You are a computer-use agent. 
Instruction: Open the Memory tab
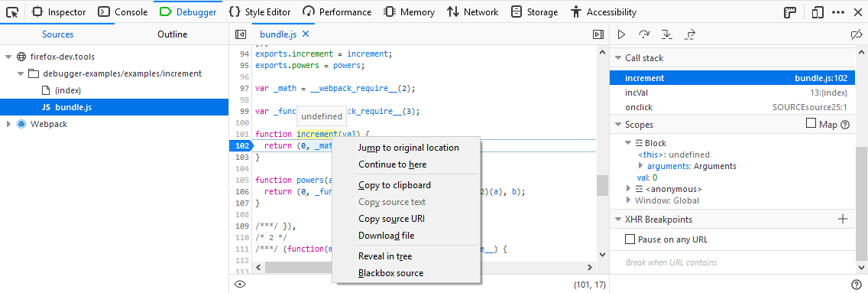click(x=410, y=11)
